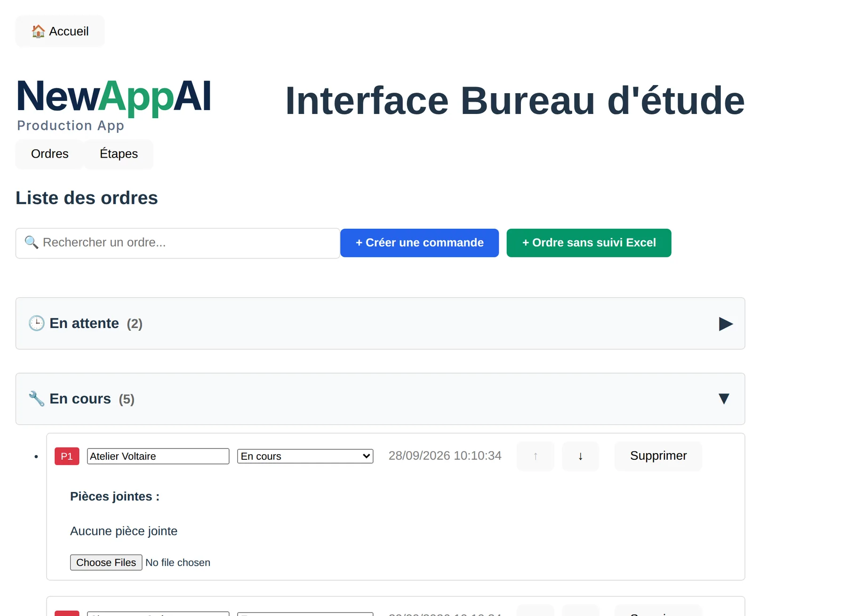Go to the Accueil home button

60,31
